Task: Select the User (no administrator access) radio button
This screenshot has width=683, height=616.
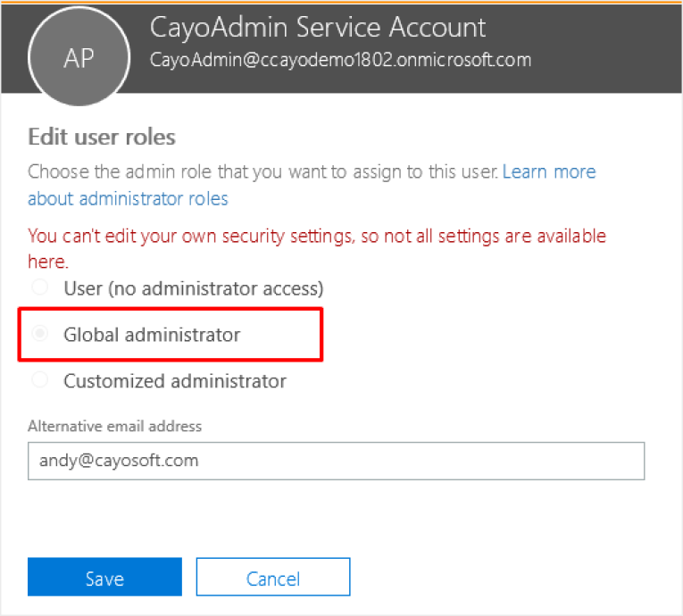Action: click(x=40, y=287)
